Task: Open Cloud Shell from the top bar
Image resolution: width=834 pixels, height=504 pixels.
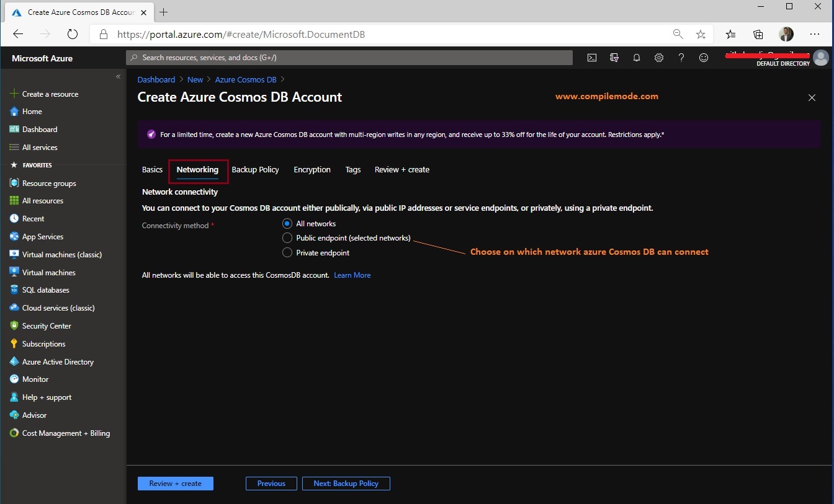Action: (x=592, y=58)
